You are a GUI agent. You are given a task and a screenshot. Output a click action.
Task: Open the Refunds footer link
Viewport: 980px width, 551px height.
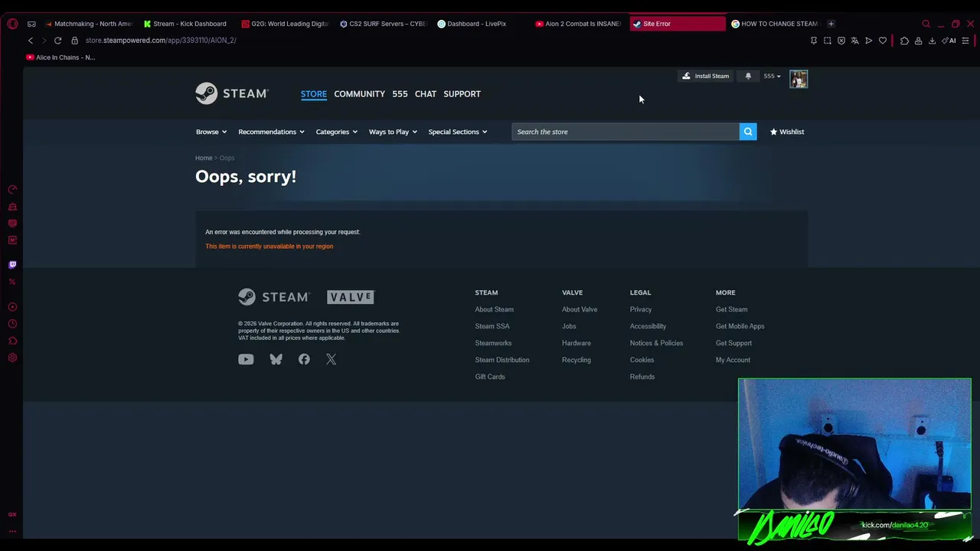pos(642,377)
